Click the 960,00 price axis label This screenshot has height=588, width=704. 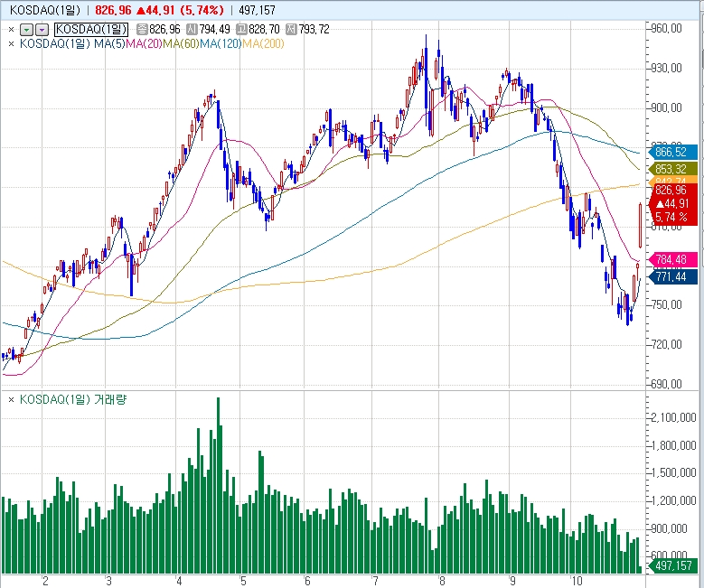coord(667,29)
